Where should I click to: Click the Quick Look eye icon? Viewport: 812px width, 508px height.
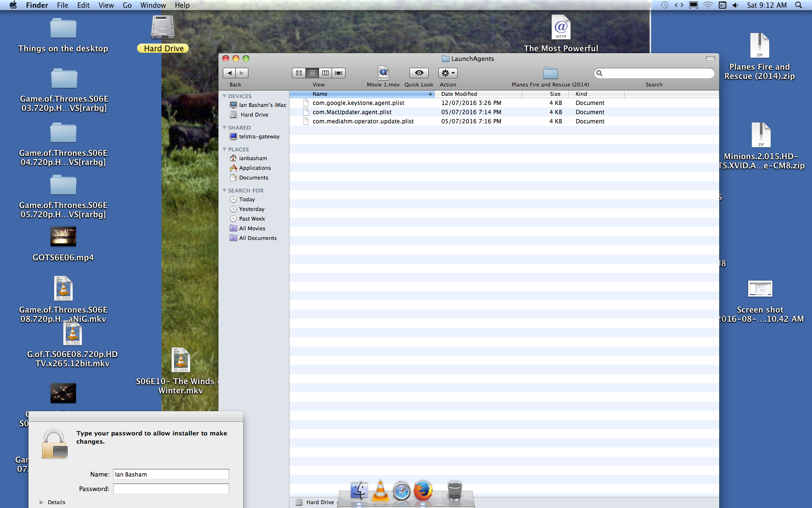coord(419,73)
